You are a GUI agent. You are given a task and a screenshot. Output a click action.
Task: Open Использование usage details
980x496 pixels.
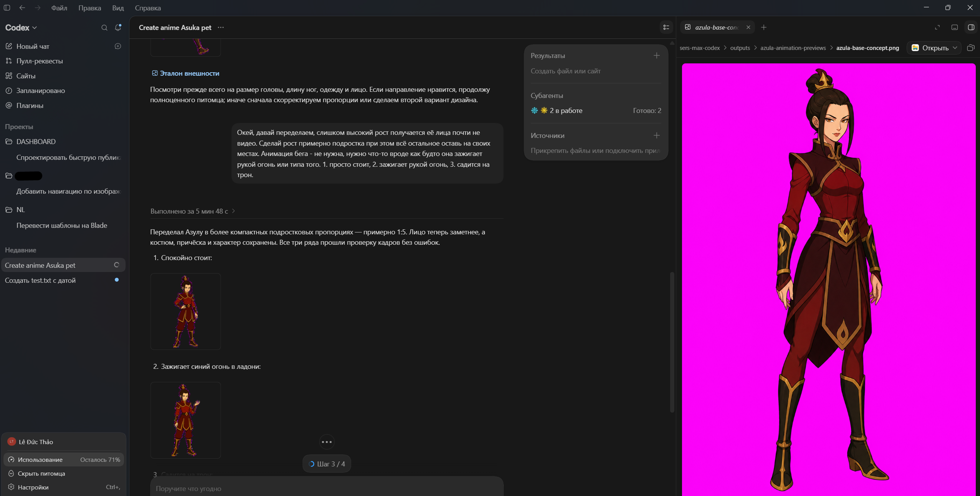[64, 460]
